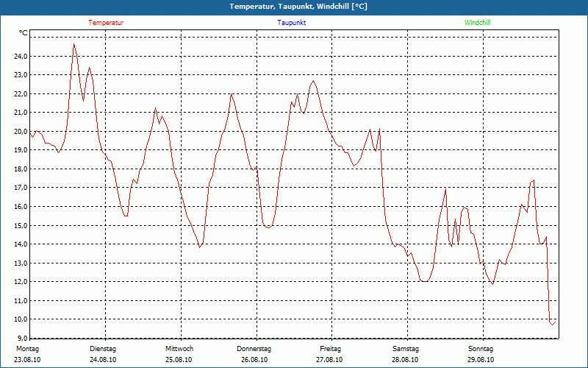Click the Dienstag day label
Screen dimensions: 588x368
pos(103,349)
